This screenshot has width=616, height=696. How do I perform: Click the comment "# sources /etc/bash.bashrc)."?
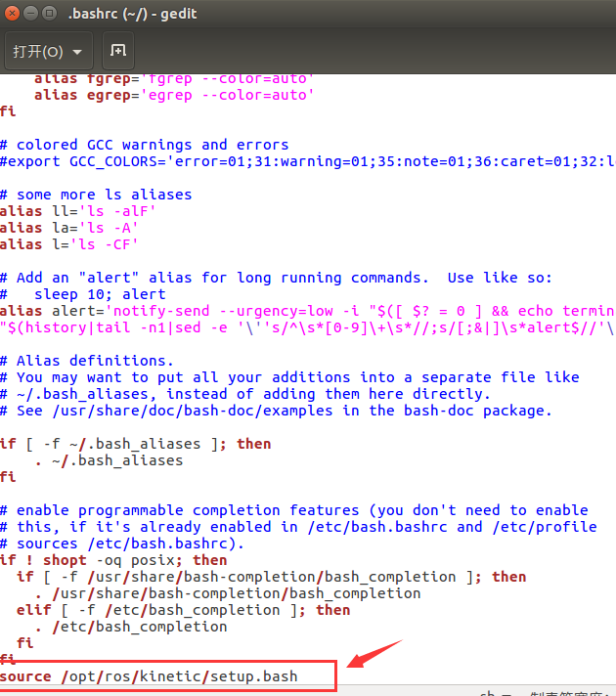click(x=122, y=544)
